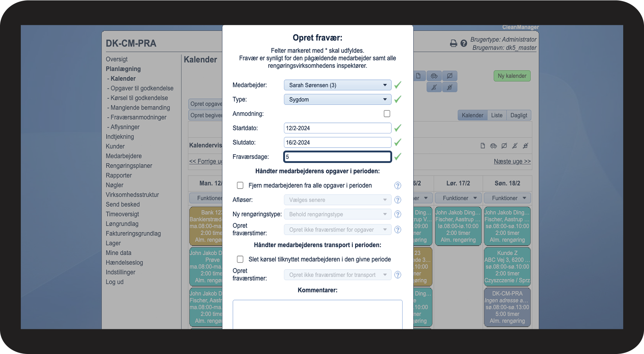Click the crossed-square icon in the Kalendervisning row
The height and width of the screenshot is (354, 644).
coord(504,146)
